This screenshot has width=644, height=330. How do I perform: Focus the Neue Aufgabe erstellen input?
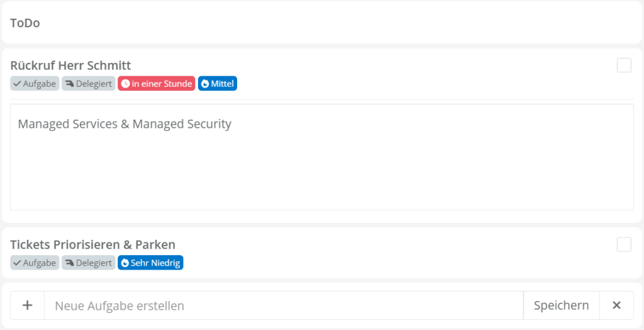283,305
